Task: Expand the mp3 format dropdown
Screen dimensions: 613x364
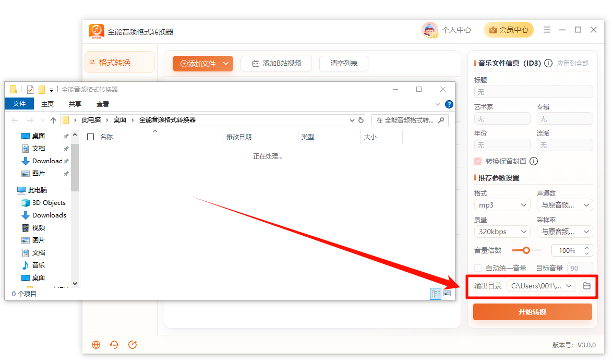Action: click(502, 205)
